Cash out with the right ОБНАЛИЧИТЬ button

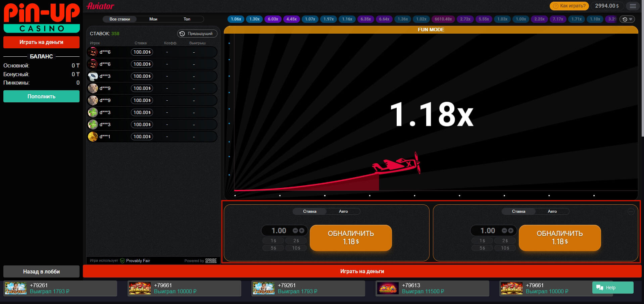pyautogui.click(x=559, y=238)
